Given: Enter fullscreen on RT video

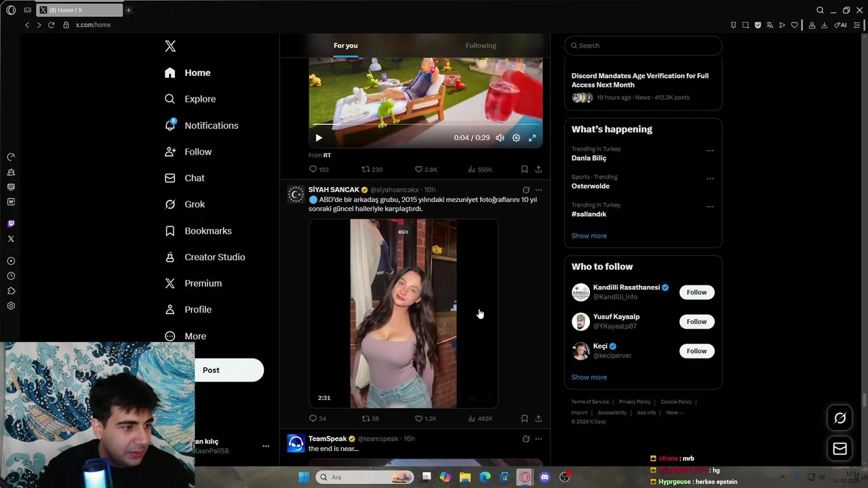Looking at the screenshot, I should (532, 138).
